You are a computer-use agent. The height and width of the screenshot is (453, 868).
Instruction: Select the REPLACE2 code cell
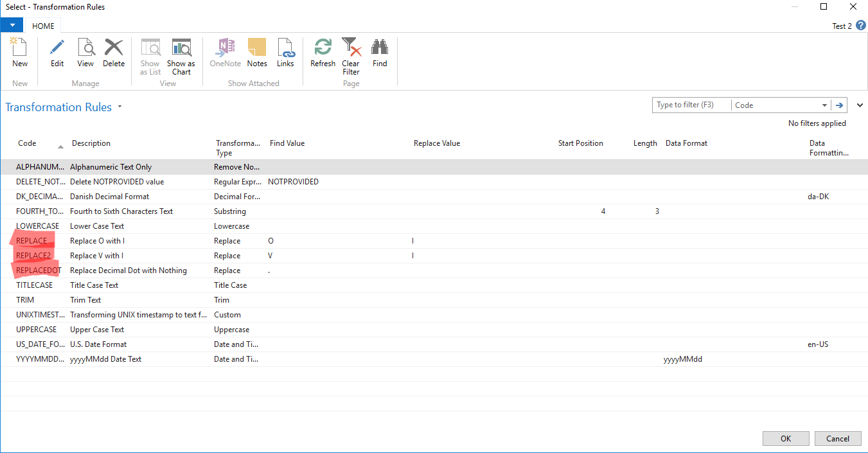tap(33, 256)
